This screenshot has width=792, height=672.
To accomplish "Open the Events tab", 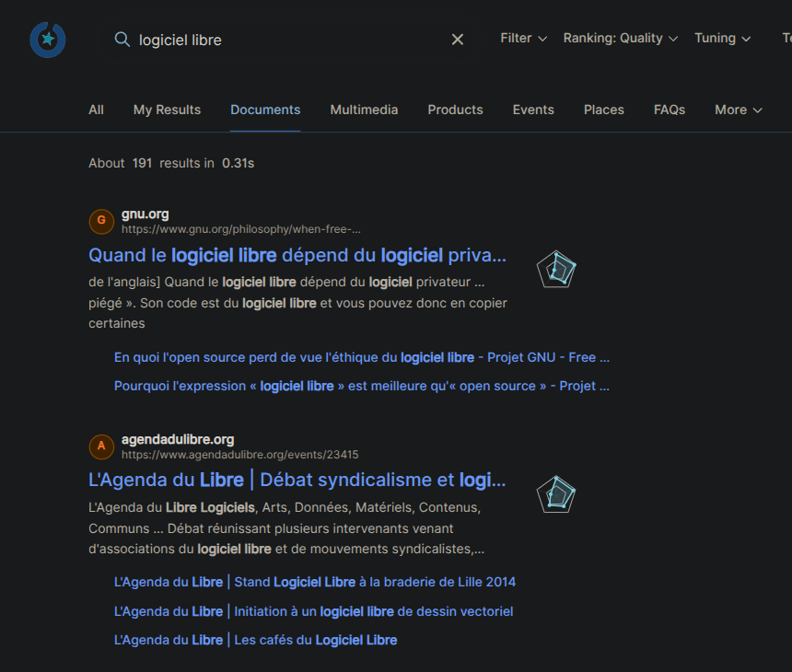I will (x=533, y=110).
